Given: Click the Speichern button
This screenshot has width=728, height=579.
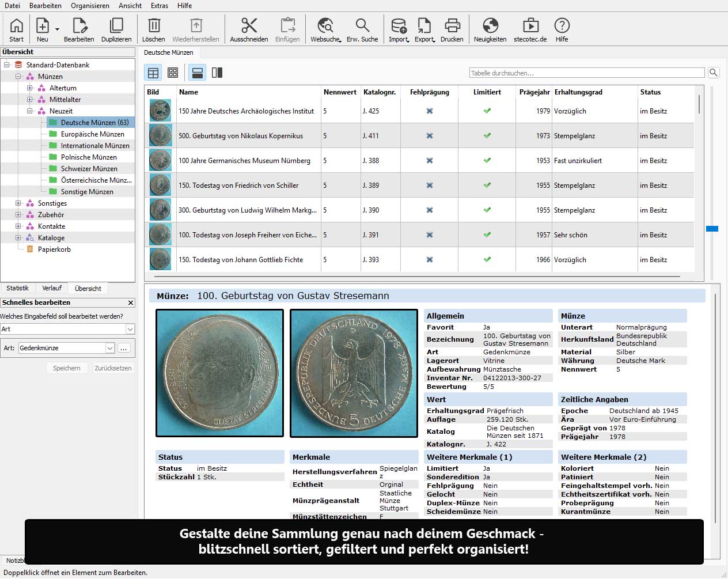Looking at the screenshot, I should 67,368.
